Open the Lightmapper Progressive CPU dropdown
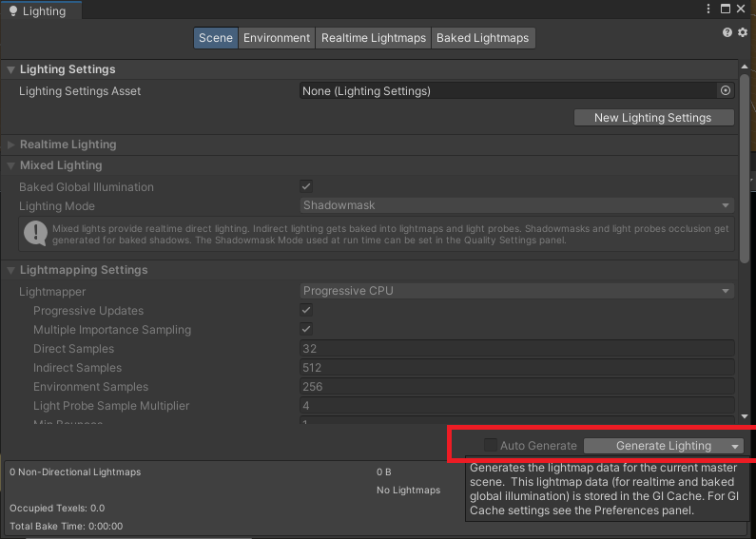The height and width of the screenshot is (539, 756). pyautogui.click(x=516, y=292)
